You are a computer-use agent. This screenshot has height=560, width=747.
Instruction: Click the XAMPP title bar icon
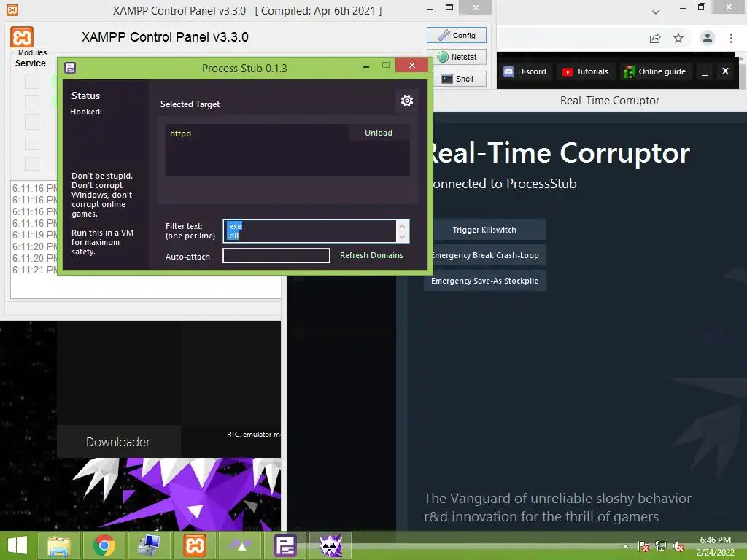point(12,9)
